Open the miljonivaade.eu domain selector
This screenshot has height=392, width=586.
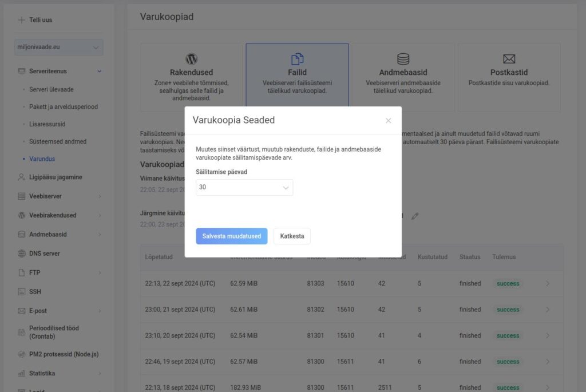(59, 47)
